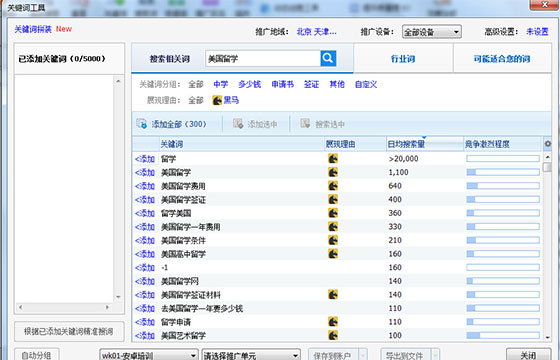Click the 美国留学签证材料 keyword text
The height and width of the screenshot is (360, 560).
point(191,295)
